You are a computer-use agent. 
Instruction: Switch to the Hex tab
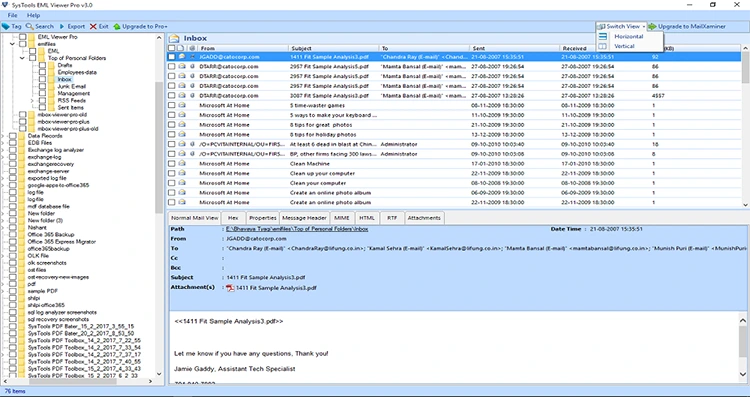(x=233, y=218)
